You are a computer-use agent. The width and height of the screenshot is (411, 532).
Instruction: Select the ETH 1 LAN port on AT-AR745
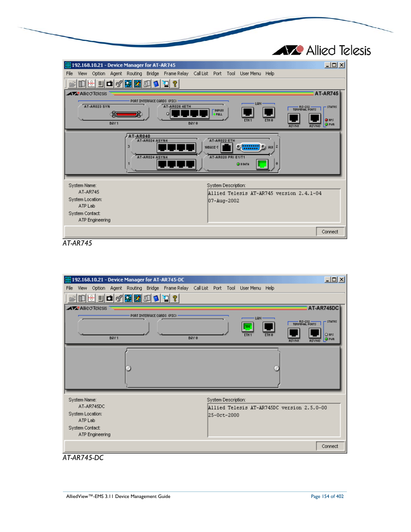[248, 112]
